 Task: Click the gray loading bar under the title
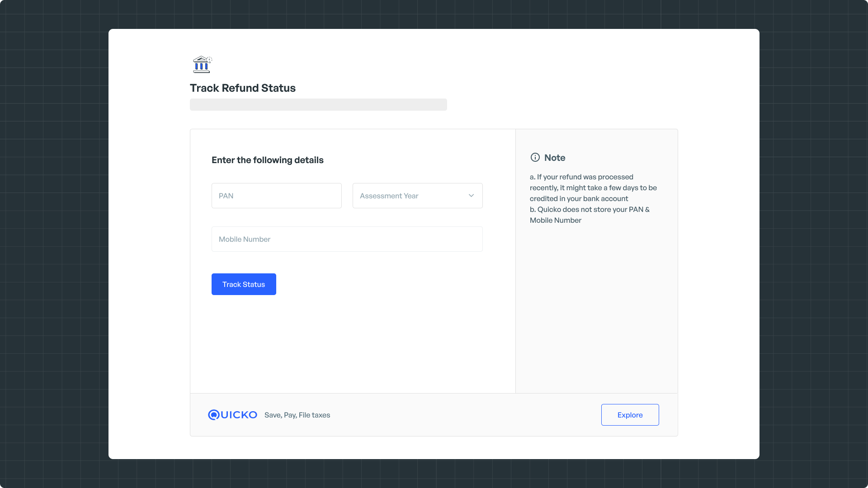(x=318, y=104)
